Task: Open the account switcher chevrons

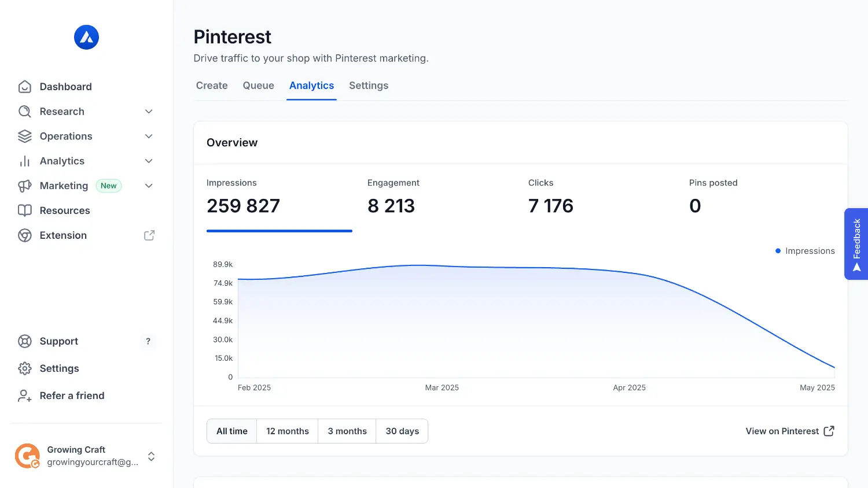Action: [x=151, y=456]
